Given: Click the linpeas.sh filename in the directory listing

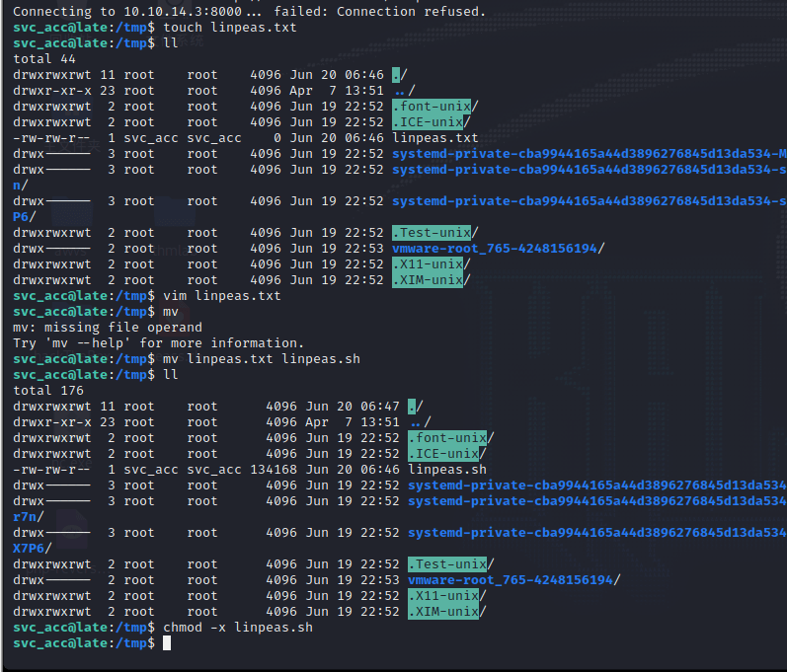Looking at the screenshot, I should pos(447,470).
